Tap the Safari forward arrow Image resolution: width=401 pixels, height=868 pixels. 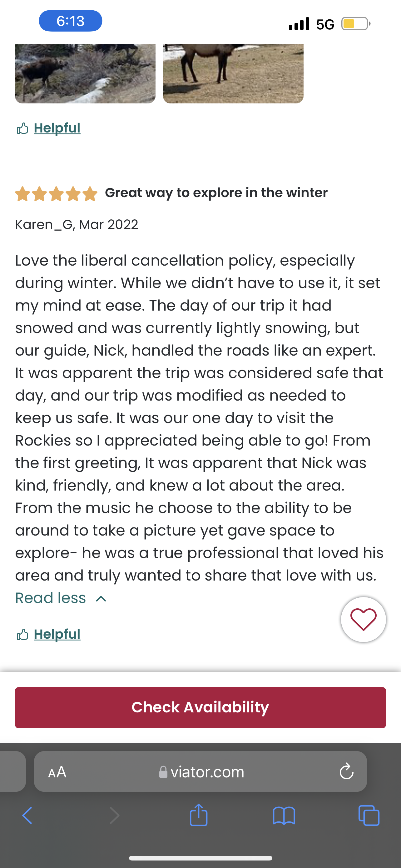[x=115, y=816]
